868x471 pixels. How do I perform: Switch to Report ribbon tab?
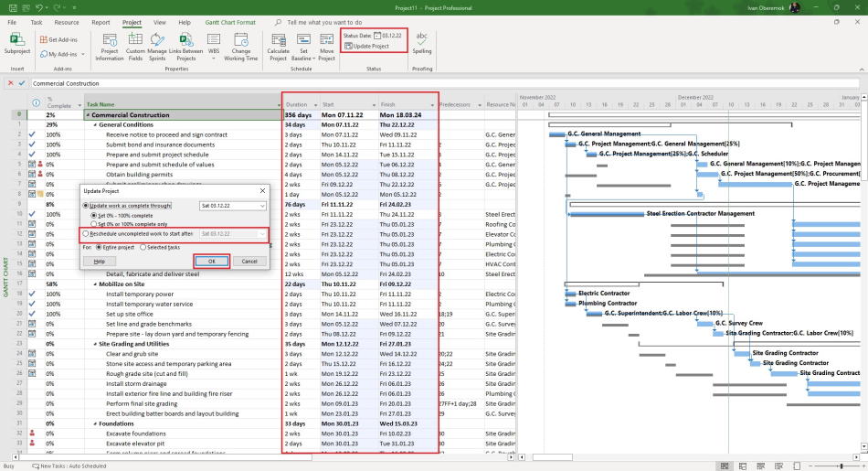pyautogui.click(x=101, y=22)
